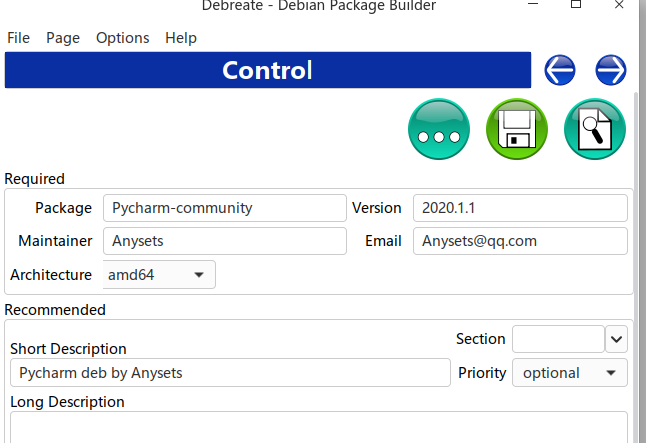The width and height of the screenshot is (646, 443).
Task: Click the Required group label
Action: tap(35, 179)
